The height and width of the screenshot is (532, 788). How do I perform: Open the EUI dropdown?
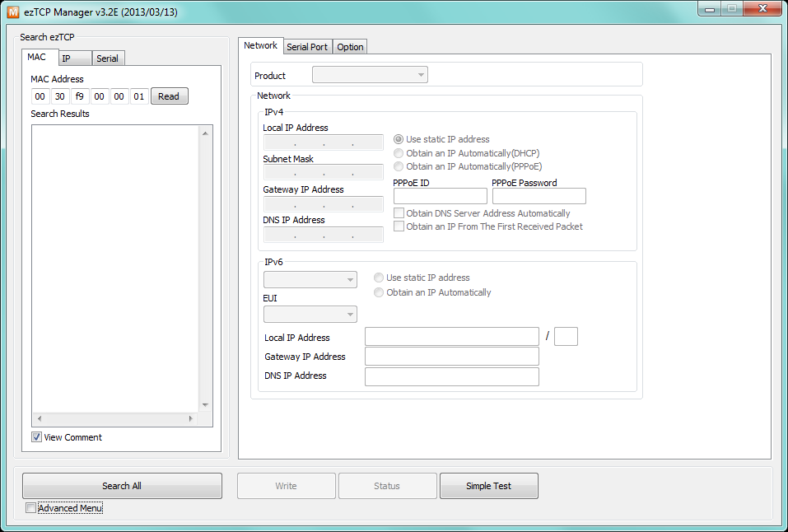310,315
